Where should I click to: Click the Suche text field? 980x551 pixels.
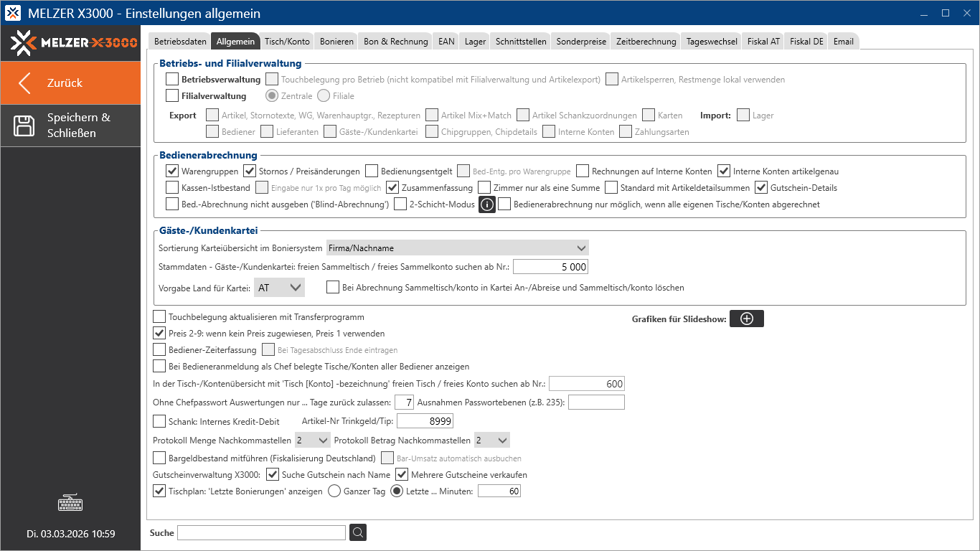(261, 532)
